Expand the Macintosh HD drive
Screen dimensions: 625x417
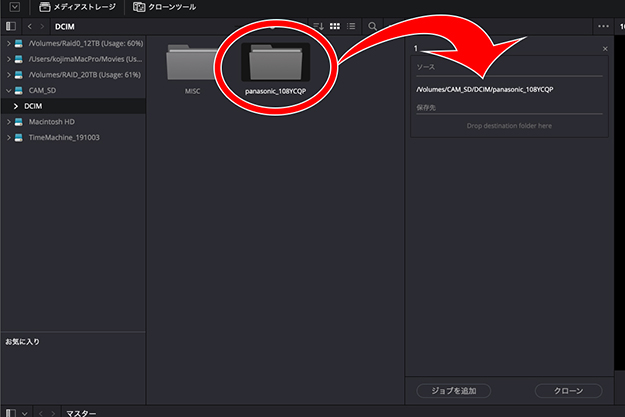pyautogui.click(x=9, y=121)
